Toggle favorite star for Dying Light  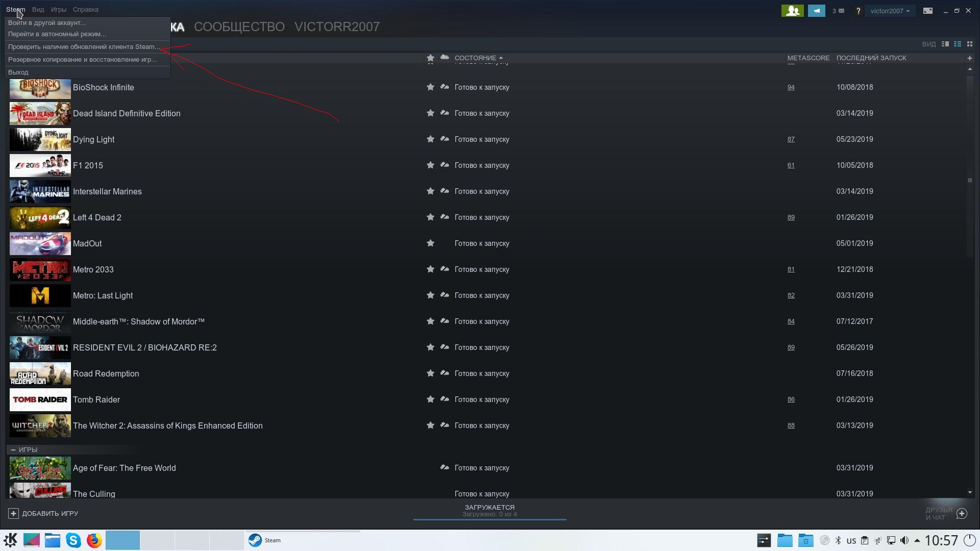click(430, 139)
